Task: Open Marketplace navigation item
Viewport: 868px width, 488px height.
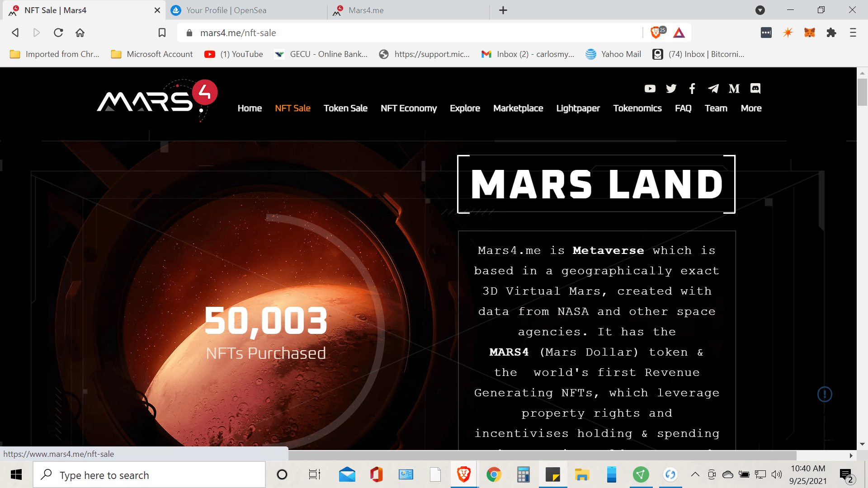Action: (x=518, y=108)
